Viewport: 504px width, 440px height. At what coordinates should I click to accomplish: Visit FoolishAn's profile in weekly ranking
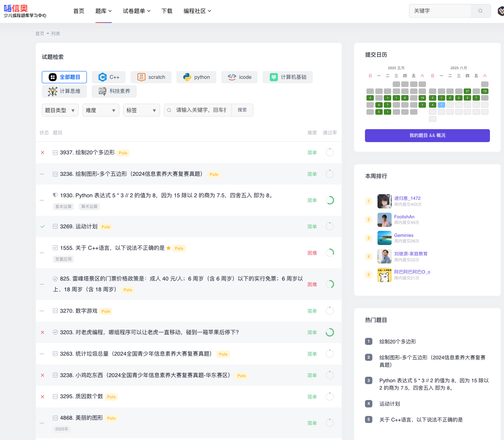(404, 216)
